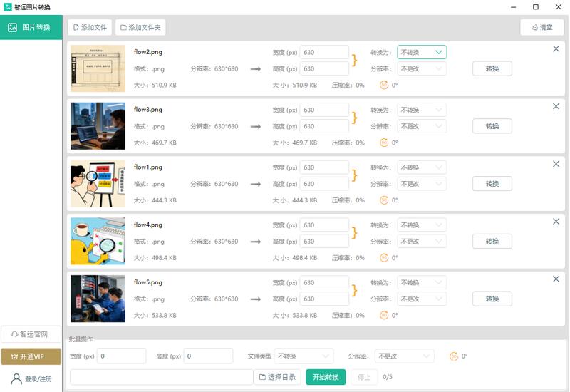The image size is (570, 392).
Task: Remove flow1.png using its X icon
Action: [x=556, y=164]
